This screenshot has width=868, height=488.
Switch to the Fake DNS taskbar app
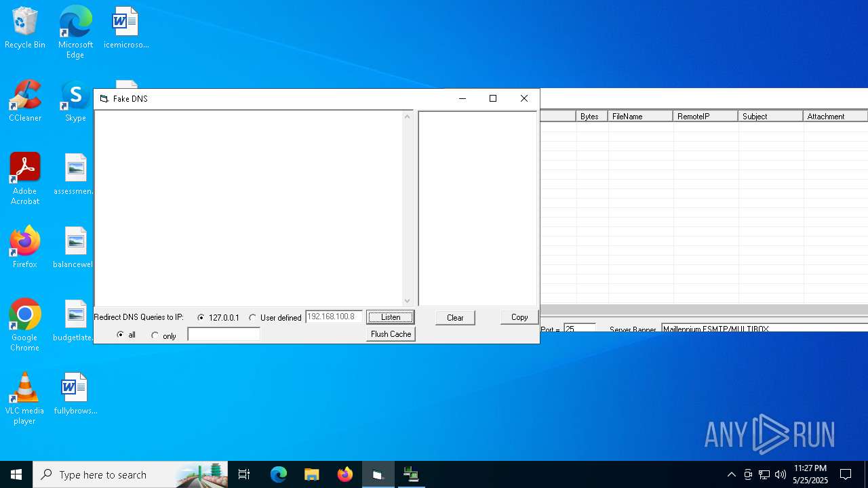coord(378,474)
